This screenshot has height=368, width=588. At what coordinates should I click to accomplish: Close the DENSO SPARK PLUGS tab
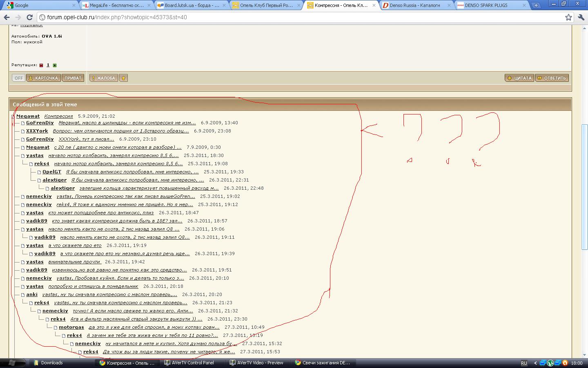coord(524,5)
